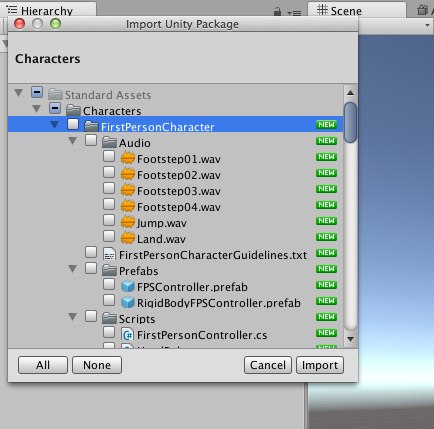This screenshot has width=434, height=429.
Task: Click the scrollbar down arrow
Action: point(350,339)
